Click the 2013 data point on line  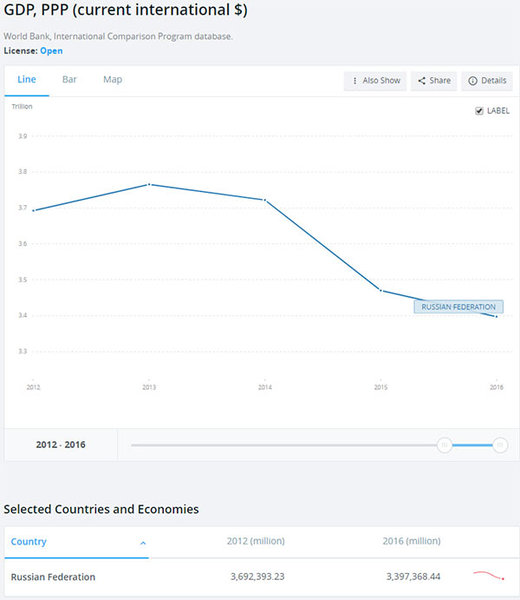point(149,184)
